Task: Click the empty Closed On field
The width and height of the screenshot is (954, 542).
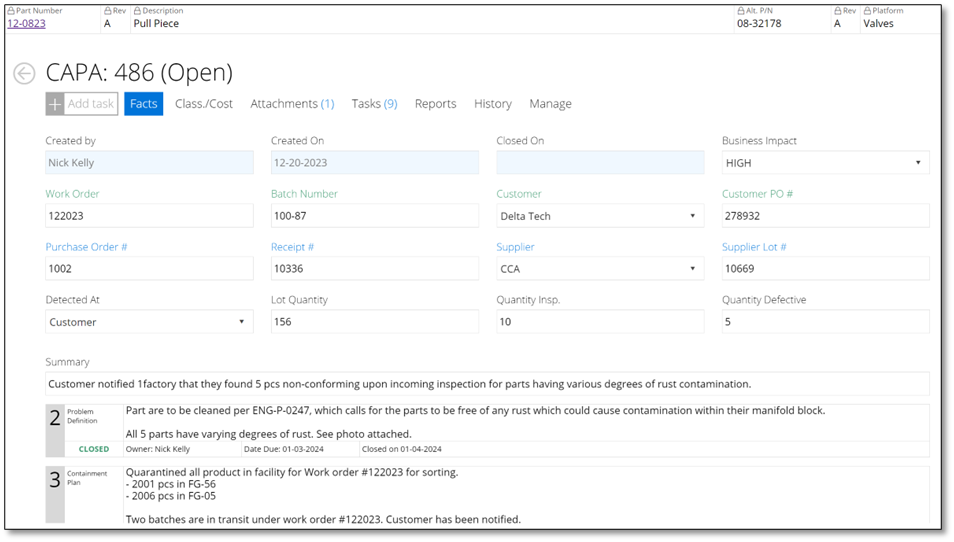Action: click(600, 163)
